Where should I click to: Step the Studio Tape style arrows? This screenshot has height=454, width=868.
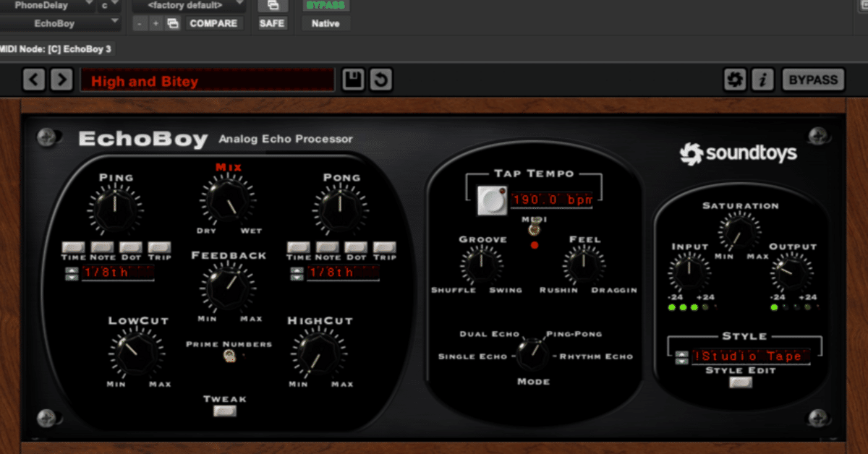[681, 357]
